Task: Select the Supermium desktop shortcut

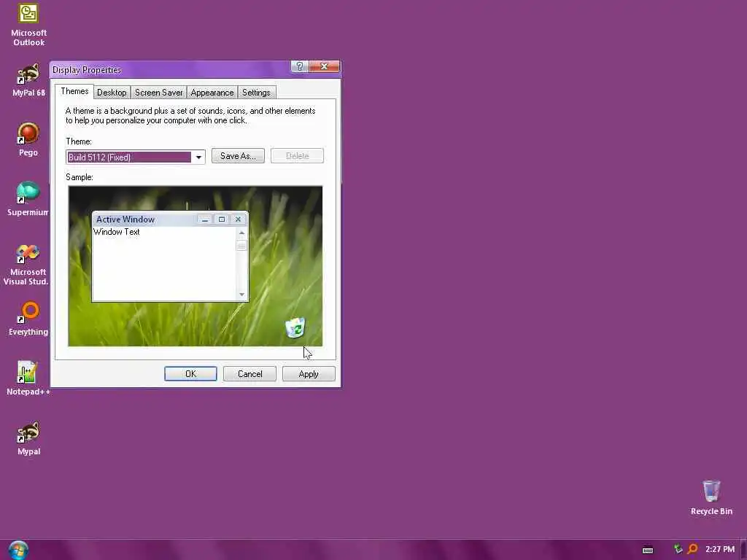Action: (x=28, y=199)
